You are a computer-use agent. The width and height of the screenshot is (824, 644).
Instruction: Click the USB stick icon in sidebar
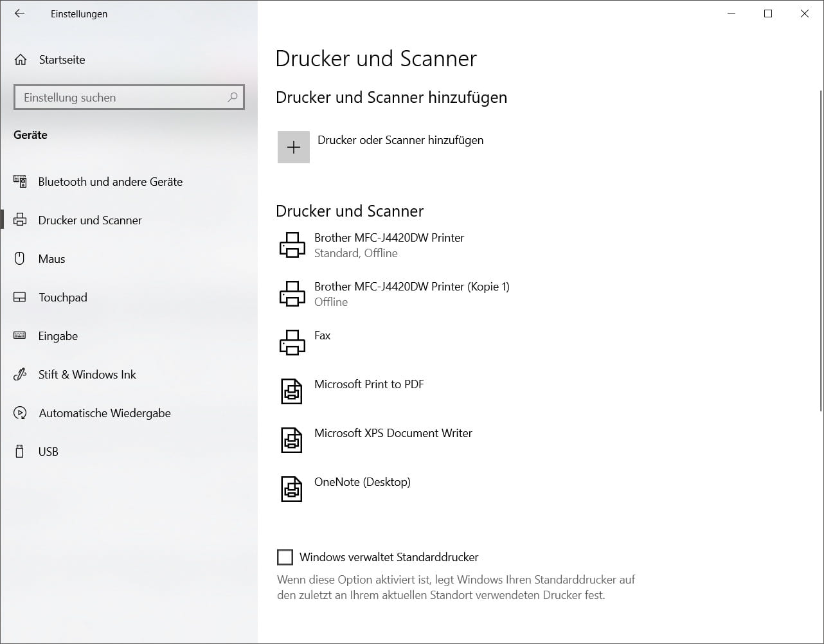pyautogui.click(x=20, y=451)
